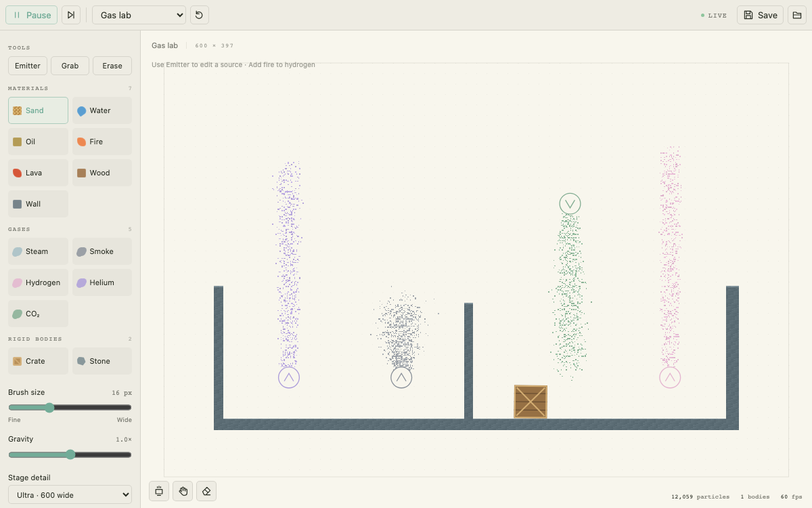This screenshot has width=812, height=508.
Task: Activate the Emitter tool button
Action: click(28, 66)
